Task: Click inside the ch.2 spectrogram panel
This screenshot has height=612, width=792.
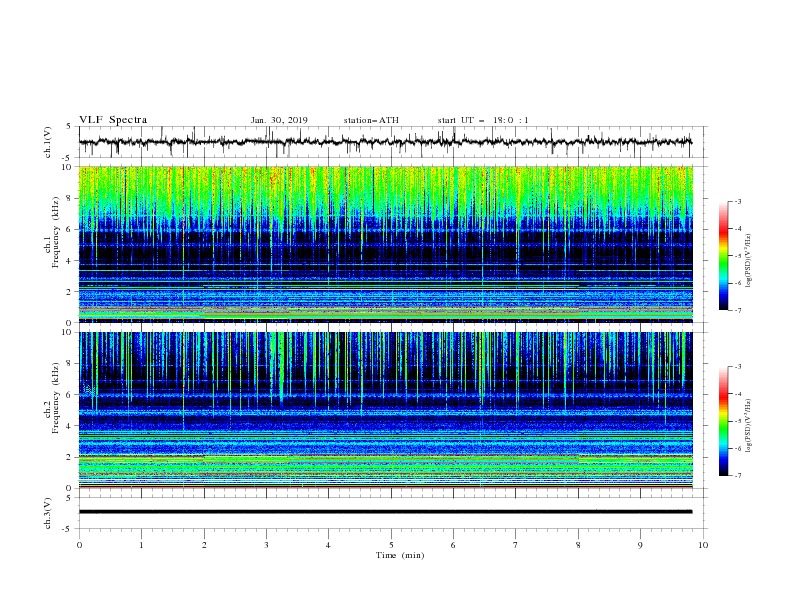Action: point(386,410)
